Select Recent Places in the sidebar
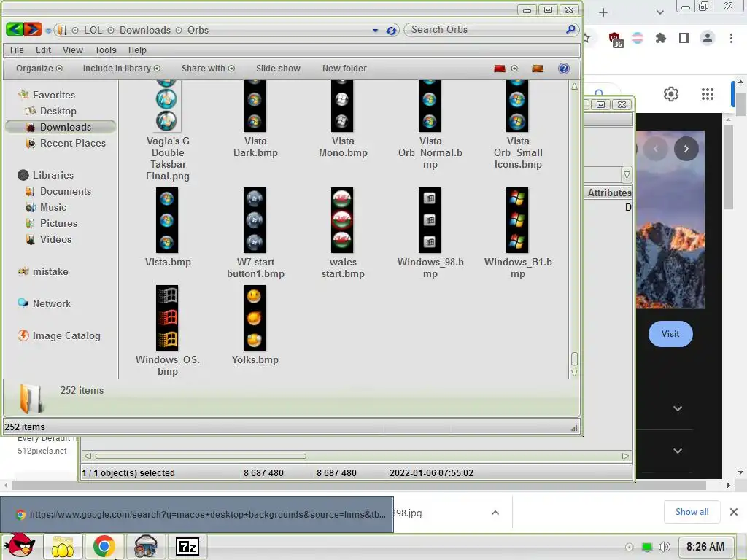 [x=72, y=144]
